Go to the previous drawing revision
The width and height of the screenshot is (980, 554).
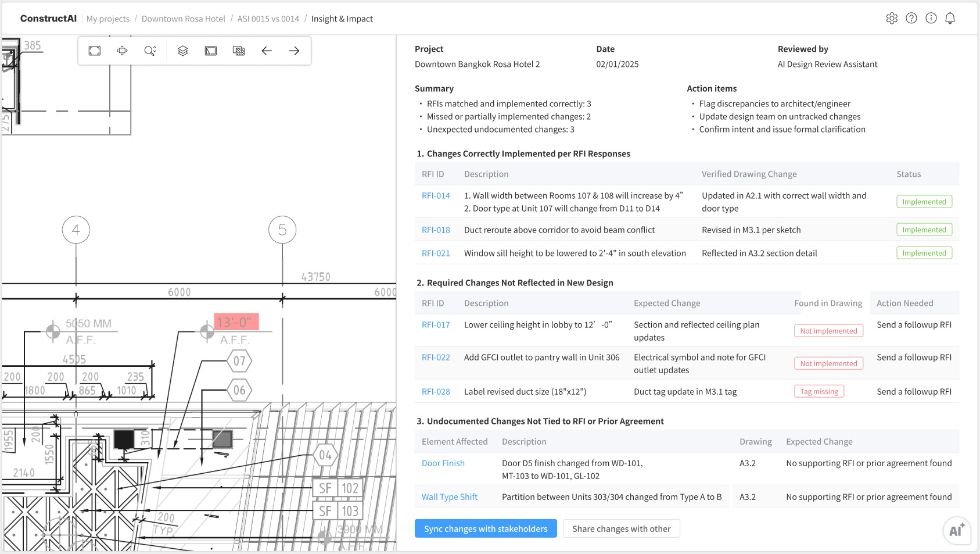267,51
